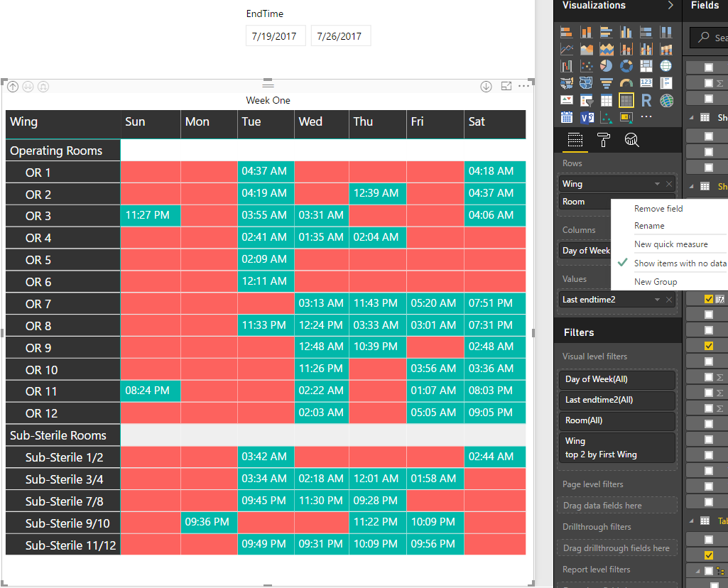
Task: Choose the clustered bar chart visualization
Action: 606,32
